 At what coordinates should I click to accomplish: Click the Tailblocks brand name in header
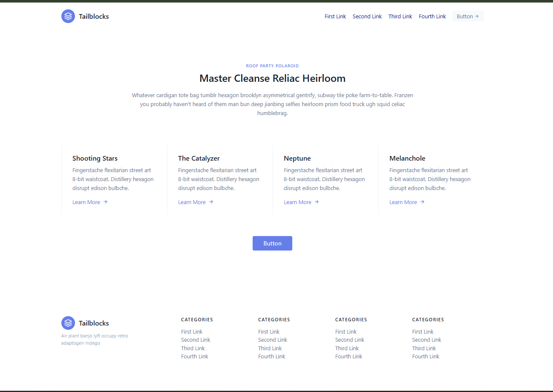(x=94, y=17)
